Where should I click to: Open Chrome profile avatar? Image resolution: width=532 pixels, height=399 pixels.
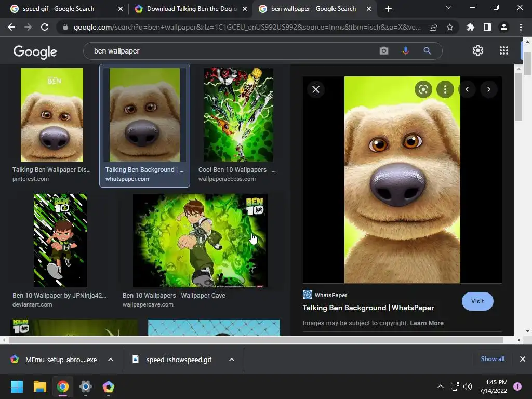click(x=504, y=27)
